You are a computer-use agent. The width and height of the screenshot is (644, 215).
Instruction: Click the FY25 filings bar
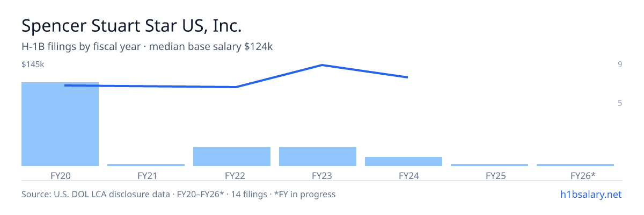(x=489, y=165)
